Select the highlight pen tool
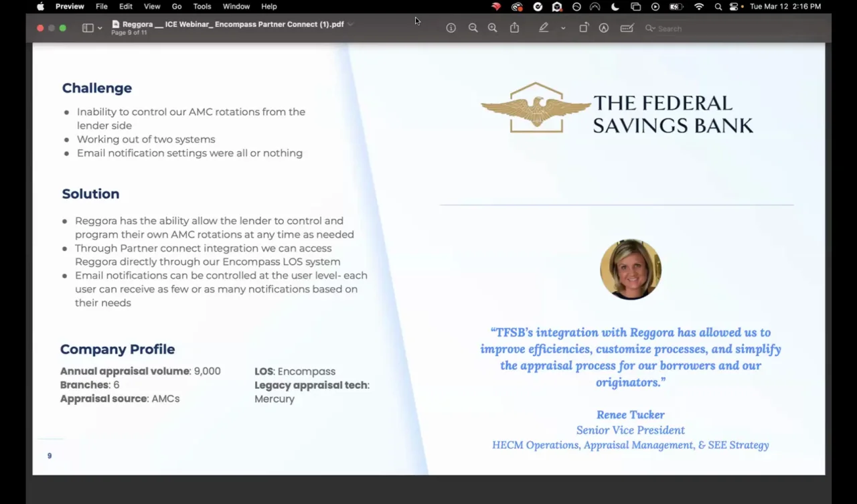Screen dimensions: 857x504 [544, 28]
